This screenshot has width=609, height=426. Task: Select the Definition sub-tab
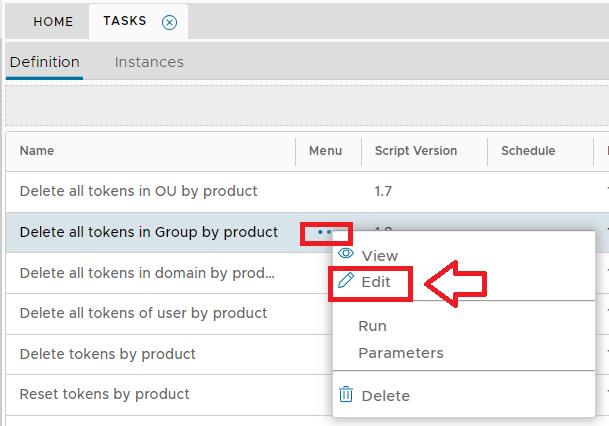44,62
